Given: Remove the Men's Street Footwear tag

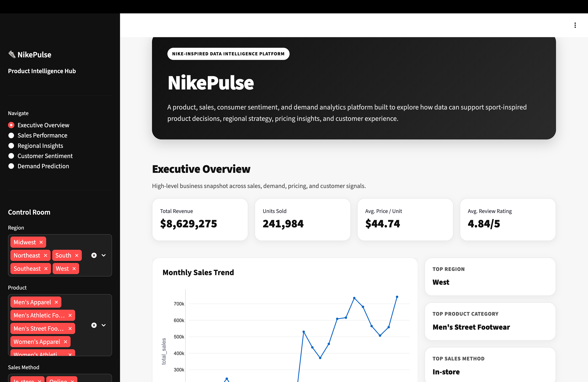Looking at the screenshot, I should 70,329.
